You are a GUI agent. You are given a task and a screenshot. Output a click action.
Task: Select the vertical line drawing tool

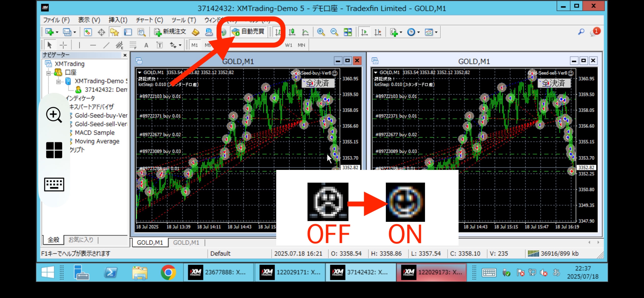click(79, 45)
